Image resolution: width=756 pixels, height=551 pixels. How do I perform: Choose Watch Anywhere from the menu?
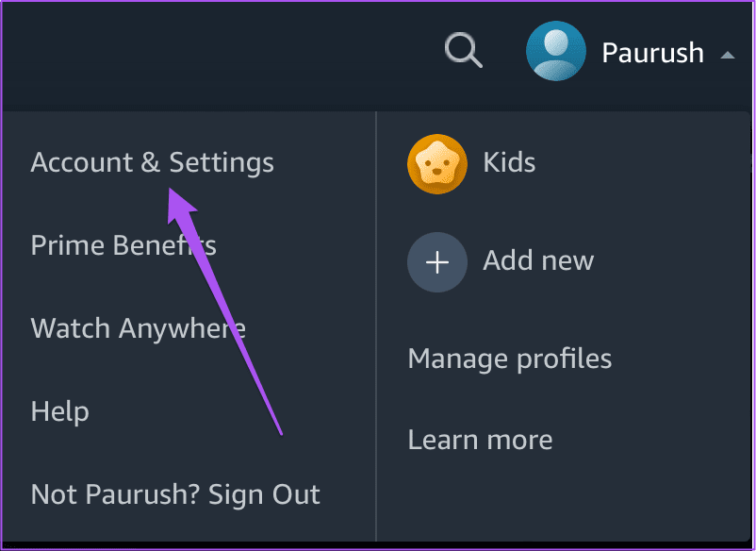coord(138,328)
